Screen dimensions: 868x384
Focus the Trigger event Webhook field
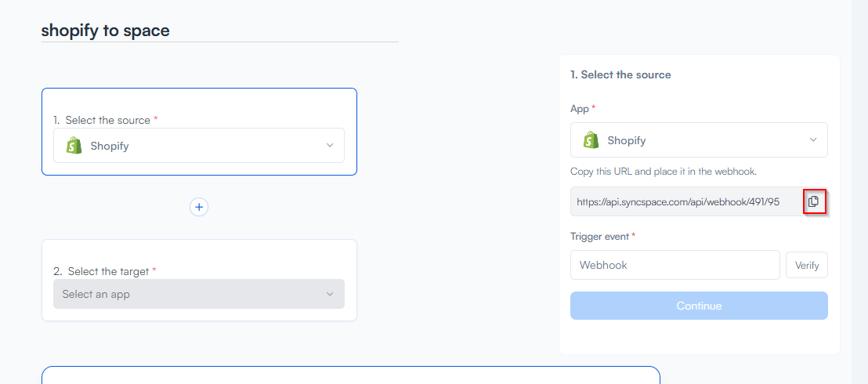click(x=675, y=265)
